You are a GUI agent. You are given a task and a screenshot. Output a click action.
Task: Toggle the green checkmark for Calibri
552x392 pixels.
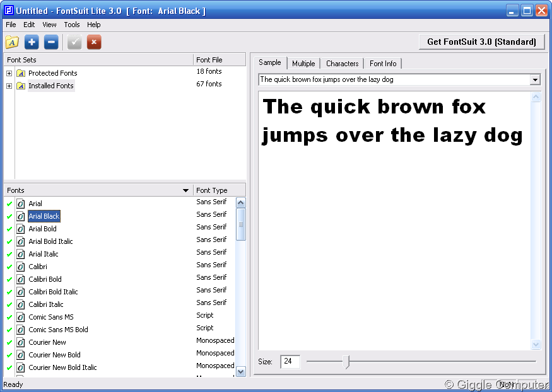point(9,267)
